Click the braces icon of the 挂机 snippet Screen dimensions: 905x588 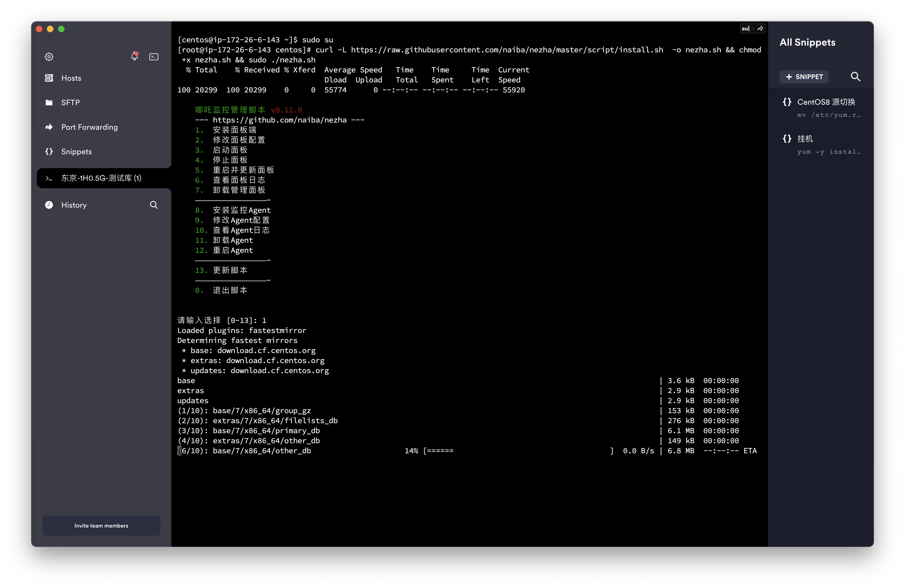click(x=787, y=139)
